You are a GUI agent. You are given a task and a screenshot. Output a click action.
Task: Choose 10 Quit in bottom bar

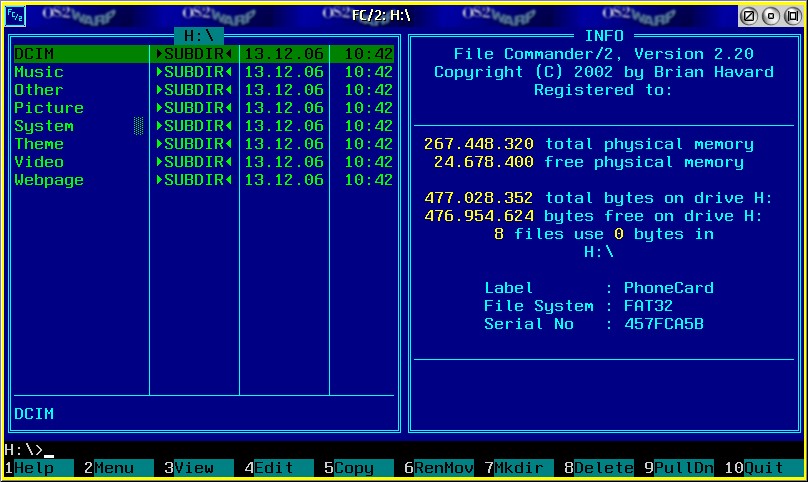coord(764,468)
